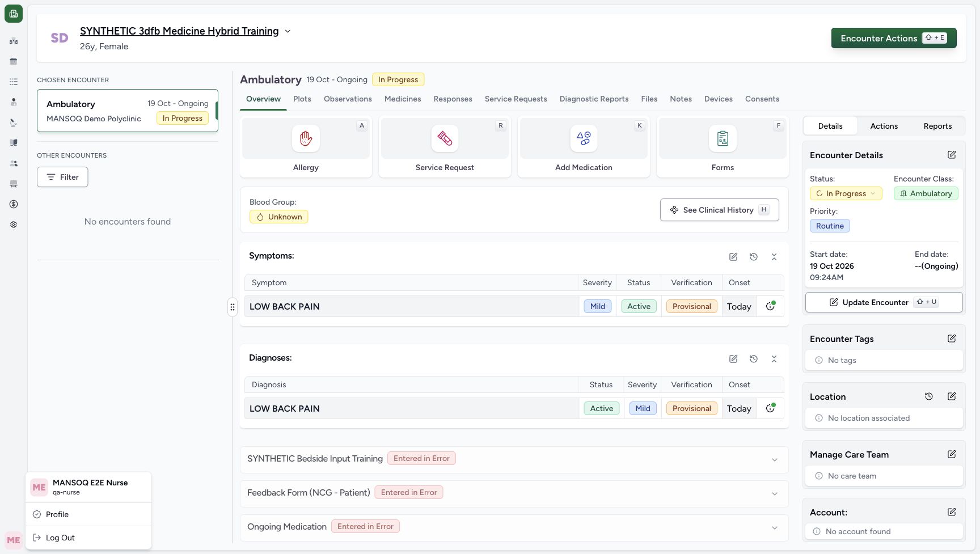
Task: Open Profile from the user menu
Action: [x=88, y=514]
